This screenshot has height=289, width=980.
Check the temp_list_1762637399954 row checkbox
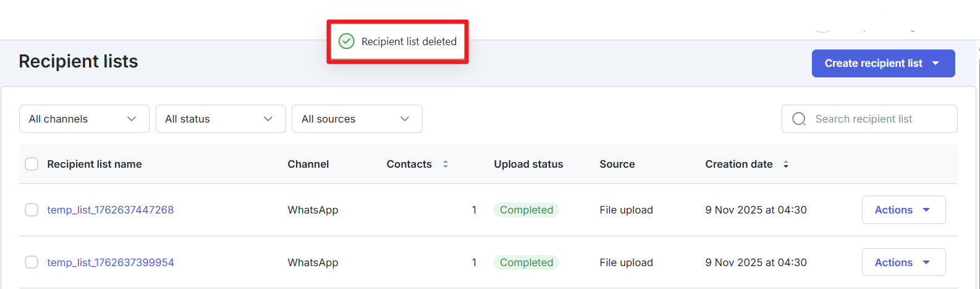tap(32, 262)
